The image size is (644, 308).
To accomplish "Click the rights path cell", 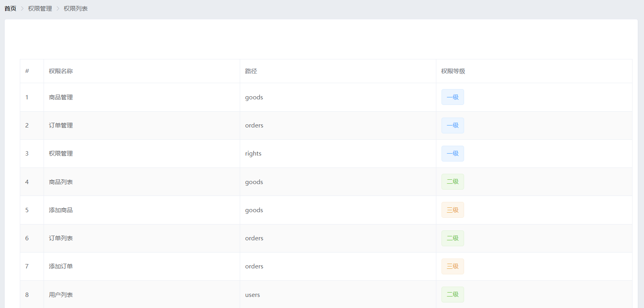I will point(253,154).
